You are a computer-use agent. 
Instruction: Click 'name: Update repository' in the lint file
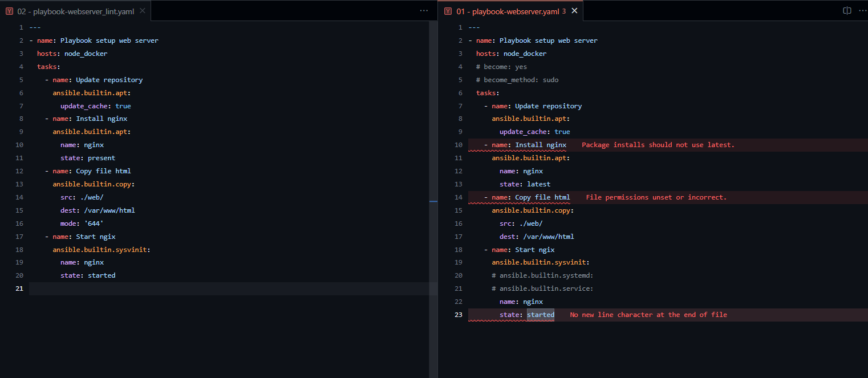[98, 80]
